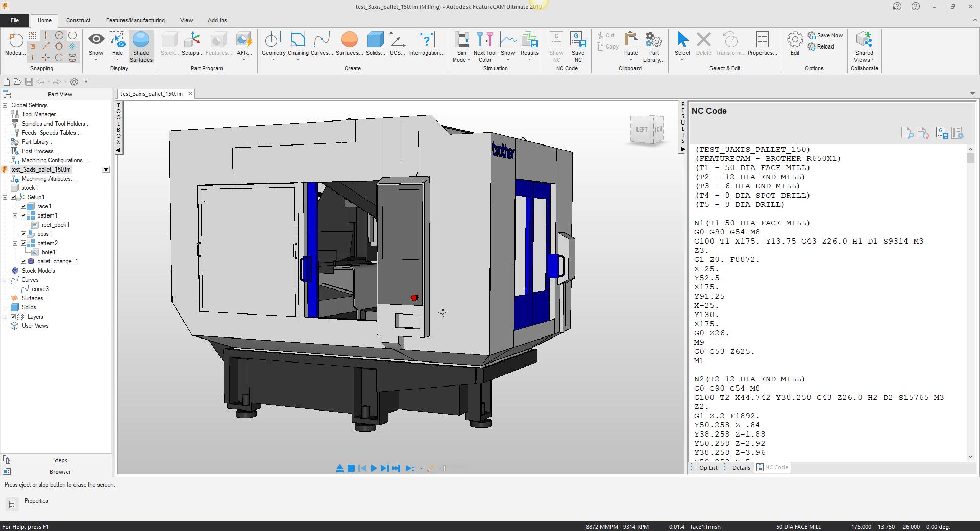Open the Geometry tool

pos(274,44)
